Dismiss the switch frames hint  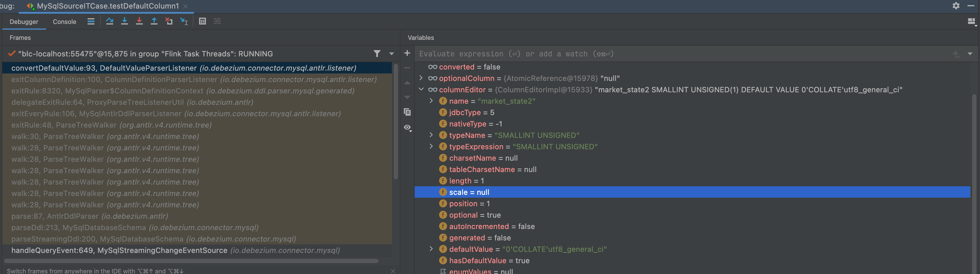pos(393,271)
